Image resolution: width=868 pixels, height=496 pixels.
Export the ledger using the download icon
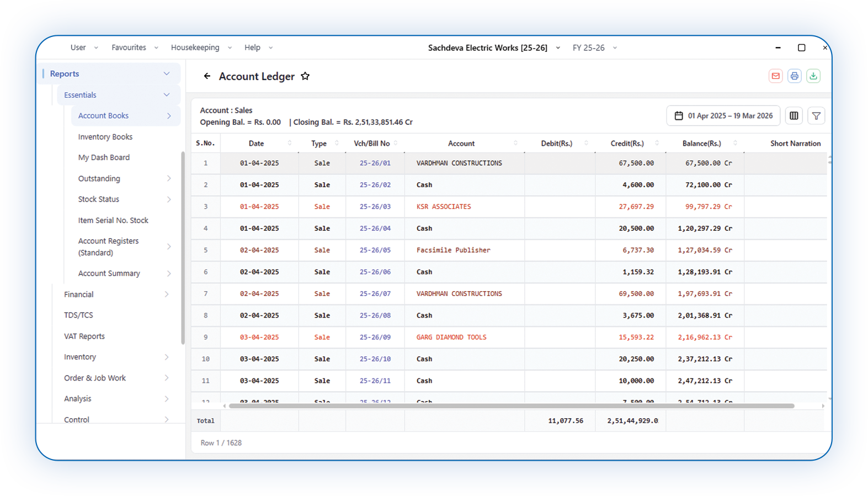pos(813,76)
